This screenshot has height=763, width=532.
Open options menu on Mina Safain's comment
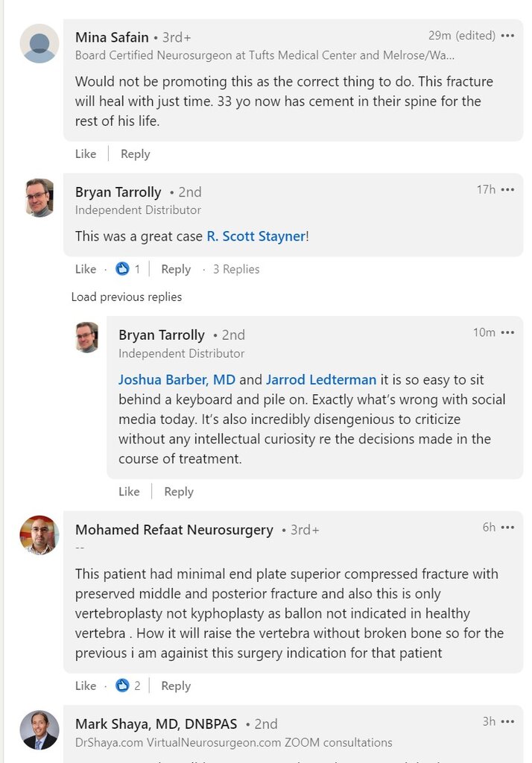(507, 36)
